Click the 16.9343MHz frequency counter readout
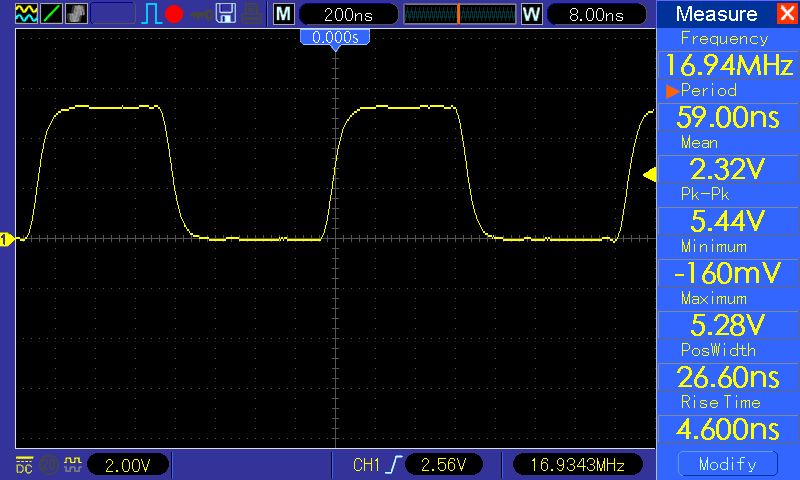This screenshot has height=480, width=800. (577, 465)
